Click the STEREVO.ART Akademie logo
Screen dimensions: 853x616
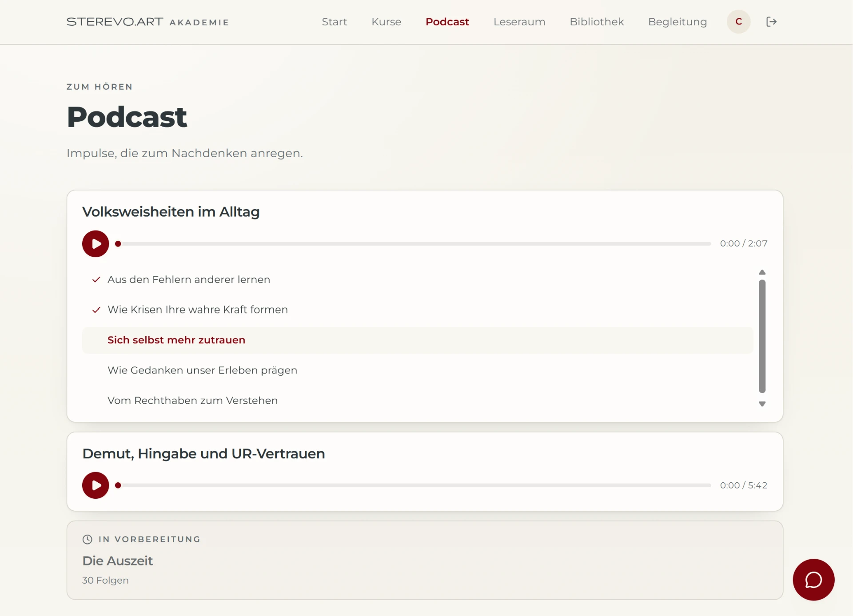click(x=147, y=22)
